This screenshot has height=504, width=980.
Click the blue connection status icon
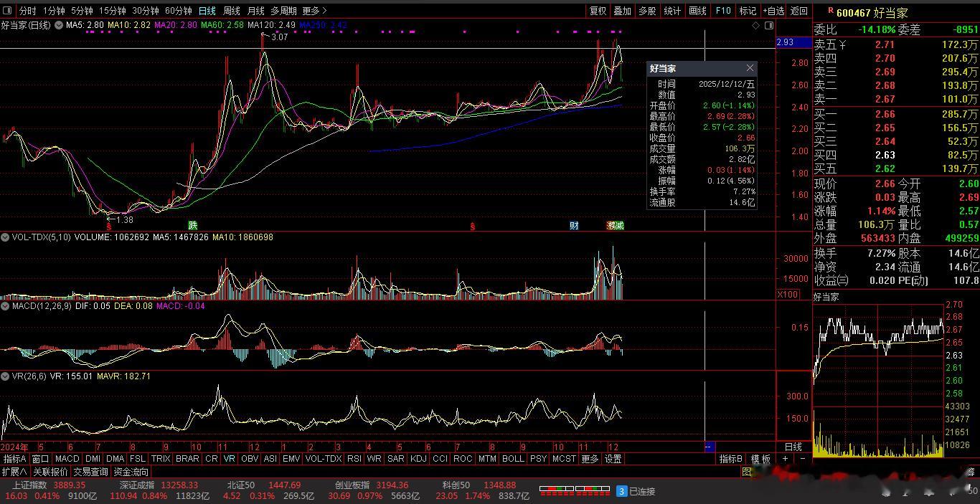coord(622,491)
